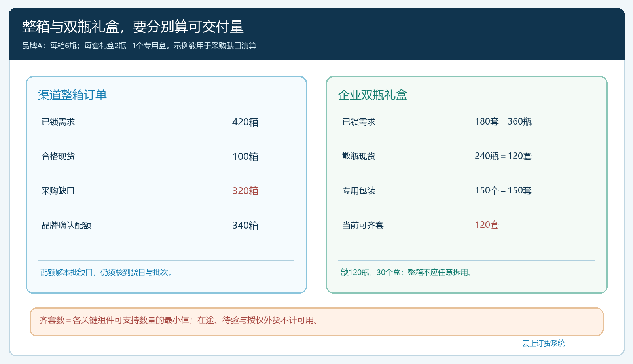Click the subtitle starting with 品牌A：每箱6瓶

139,45
